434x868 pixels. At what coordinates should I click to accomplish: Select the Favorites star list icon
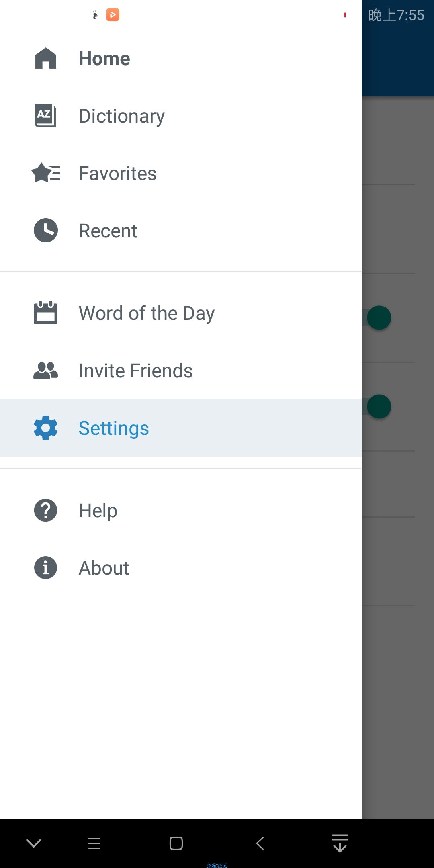[45, 173]
